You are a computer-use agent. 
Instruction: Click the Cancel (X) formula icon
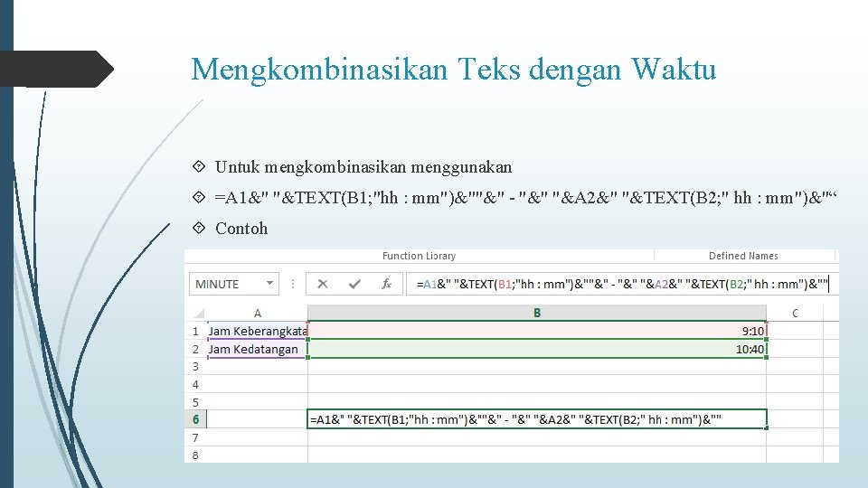pos(322,284)
